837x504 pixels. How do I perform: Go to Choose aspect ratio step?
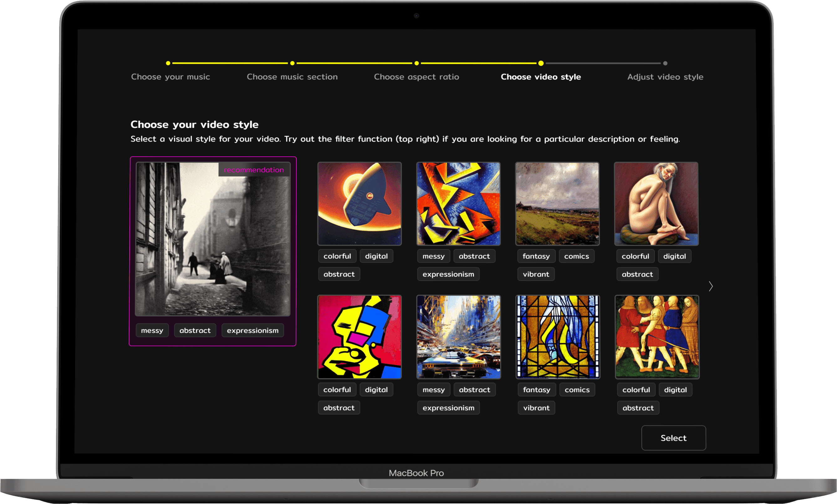pos(416,77)
